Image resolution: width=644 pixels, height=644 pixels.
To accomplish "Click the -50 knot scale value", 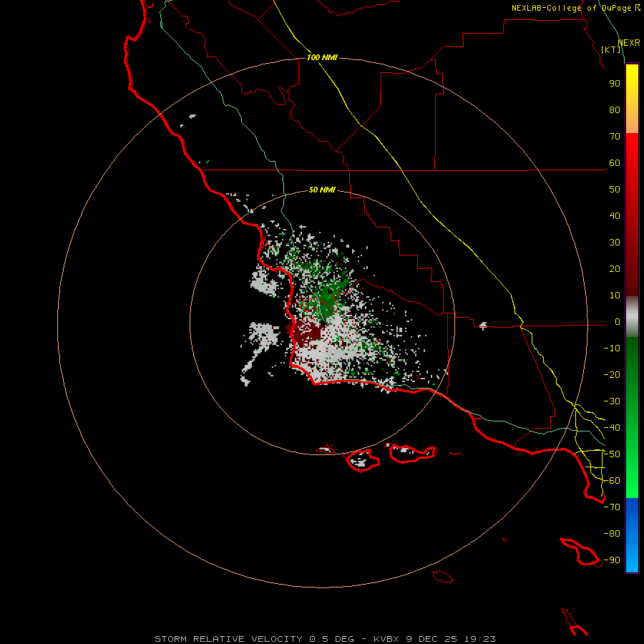I will pyautogui.click(x=612, y=454).
